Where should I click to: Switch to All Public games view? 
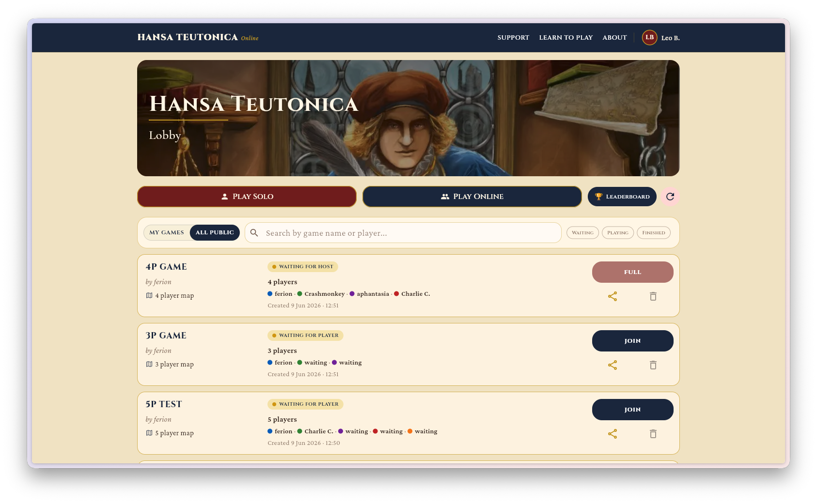[x=215, y=232]
